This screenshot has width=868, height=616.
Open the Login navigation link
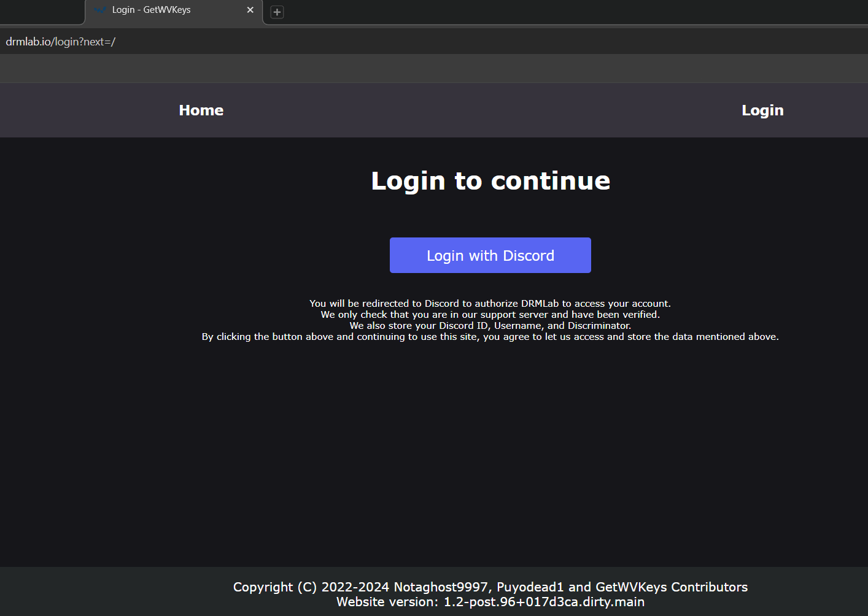[762, 110]
